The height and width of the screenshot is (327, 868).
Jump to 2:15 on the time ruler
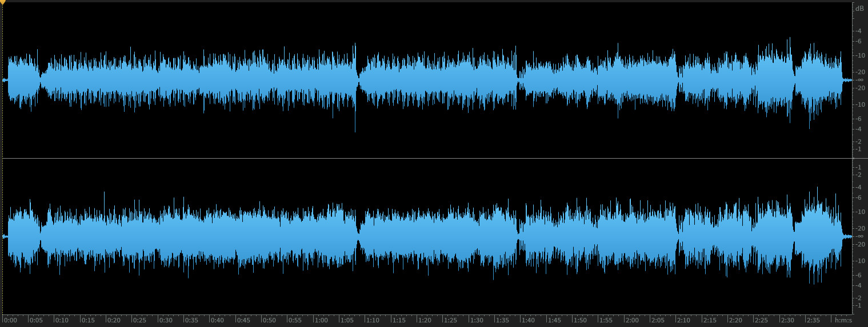click(710, 320)
